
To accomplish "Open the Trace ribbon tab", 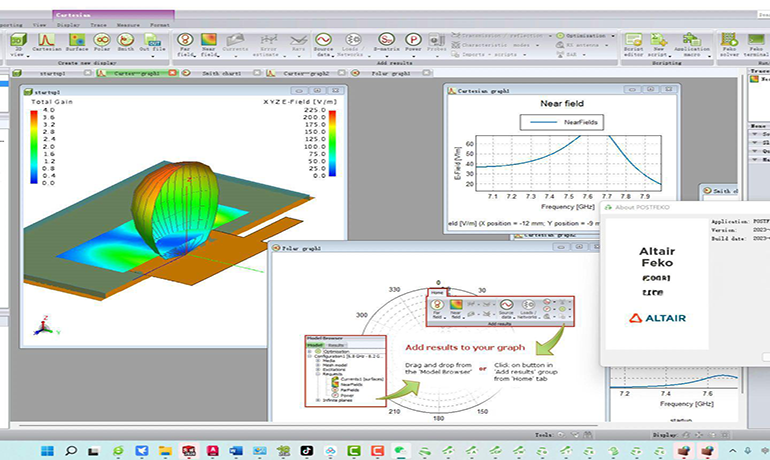I will (98, 25).
